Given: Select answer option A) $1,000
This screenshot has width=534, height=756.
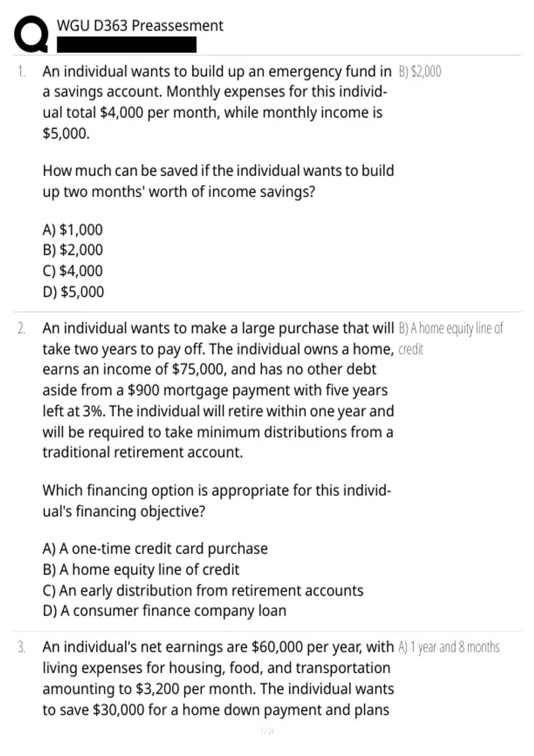Looking at the screenshot, I should click(73, 229).
